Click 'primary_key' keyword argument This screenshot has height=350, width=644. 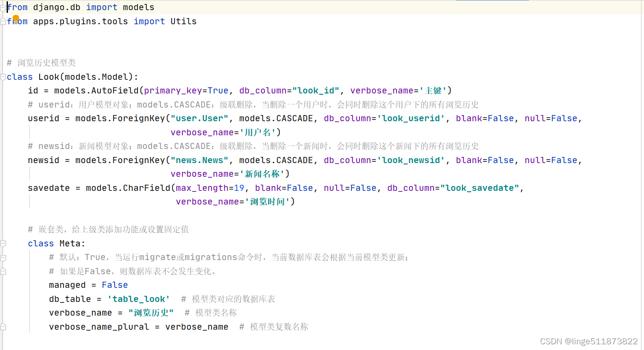(x=173, y=90)
